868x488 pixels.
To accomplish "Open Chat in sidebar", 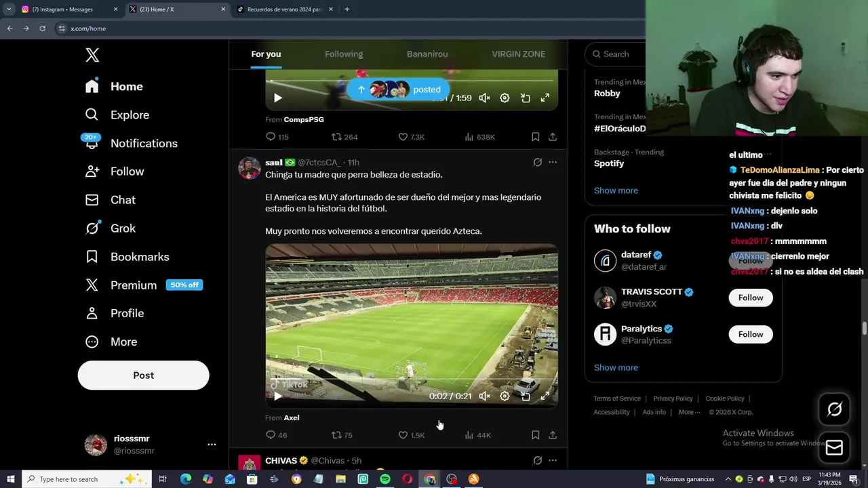I will click(x=110, y=200).
